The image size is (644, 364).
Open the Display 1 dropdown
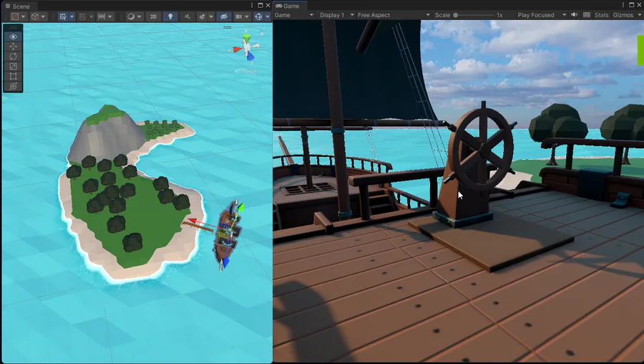pyautogui.click(x=337, y=15)
